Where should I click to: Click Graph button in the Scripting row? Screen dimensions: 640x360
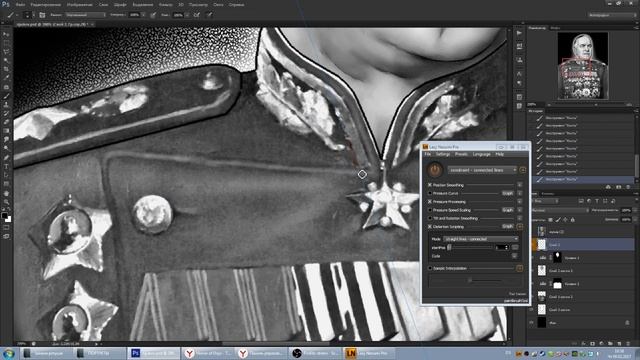(x=507, y=227)
